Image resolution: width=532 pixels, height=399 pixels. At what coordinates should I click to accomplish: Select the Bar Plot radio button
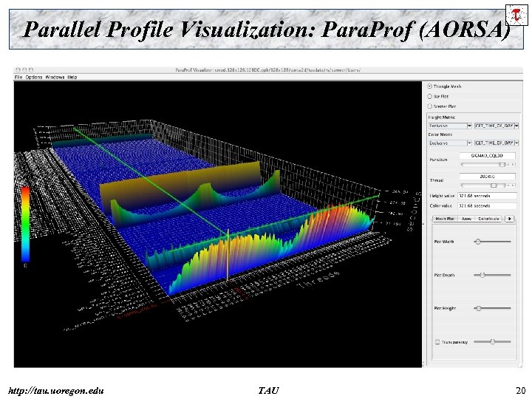430,96
